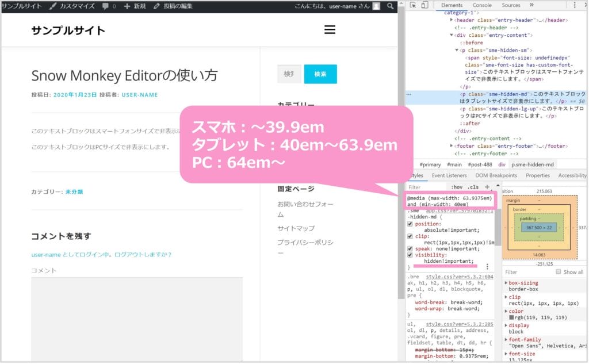Switch to the Console tab

point(482,5)
